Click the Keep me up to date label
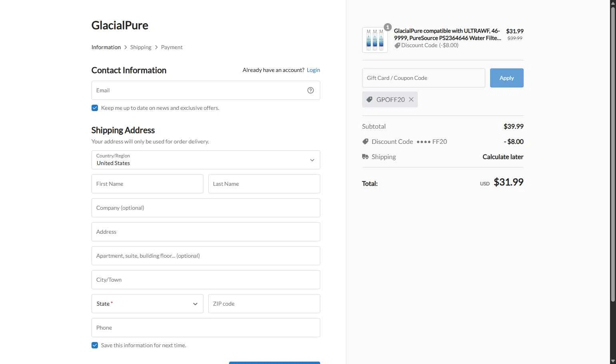616x364 pixels. point(160,108)
